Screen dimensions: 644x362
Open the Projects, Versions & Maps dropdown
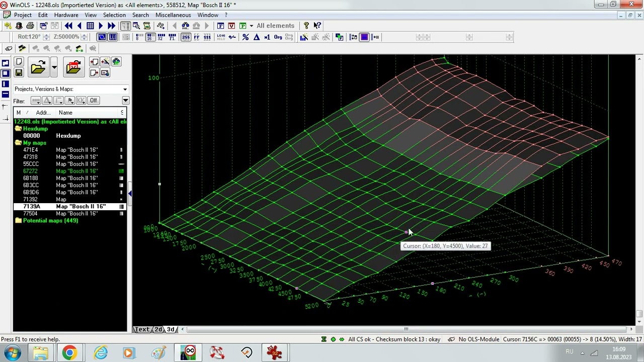tap(125, 89)
